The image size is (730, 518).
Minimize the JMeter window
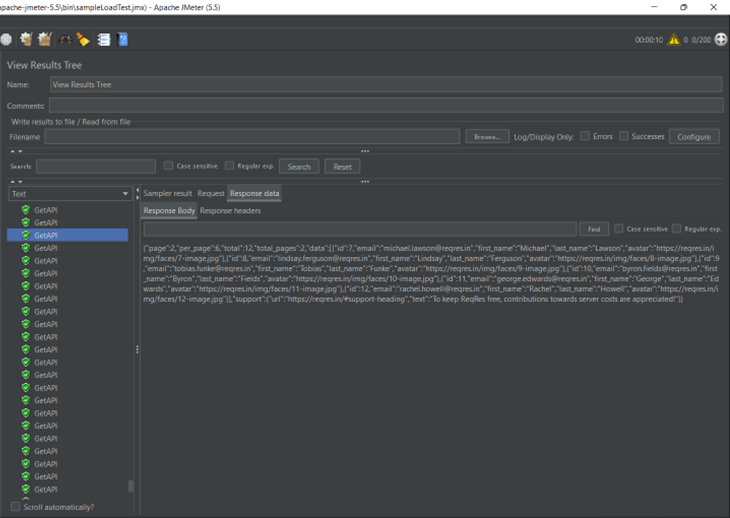(x=654, y=7)
